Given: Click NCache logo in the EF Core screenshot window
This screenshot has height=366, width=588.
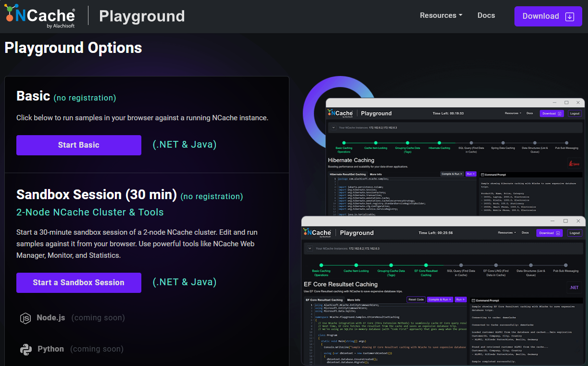Looking at the screenshot, I should click(x=317, y=232).
